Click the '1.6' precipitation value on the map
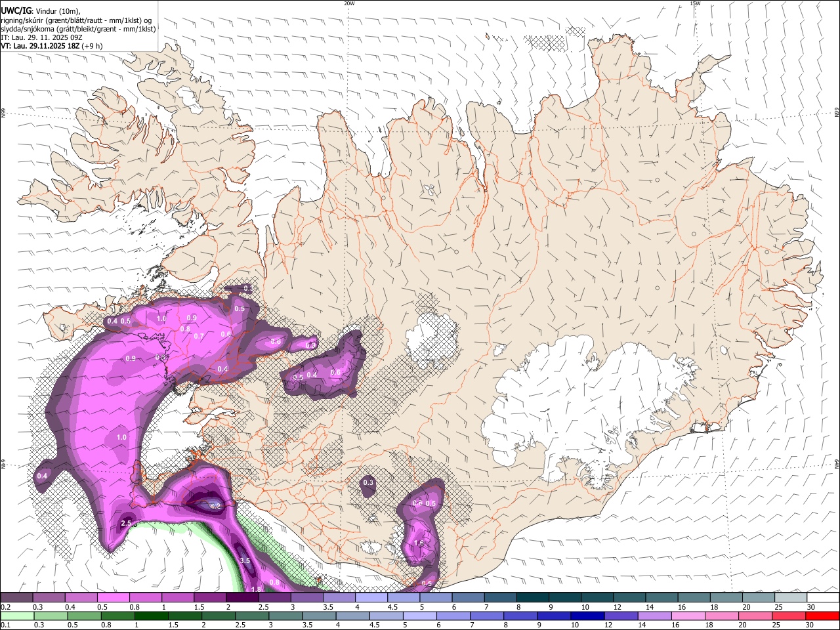 pos(418,543)
